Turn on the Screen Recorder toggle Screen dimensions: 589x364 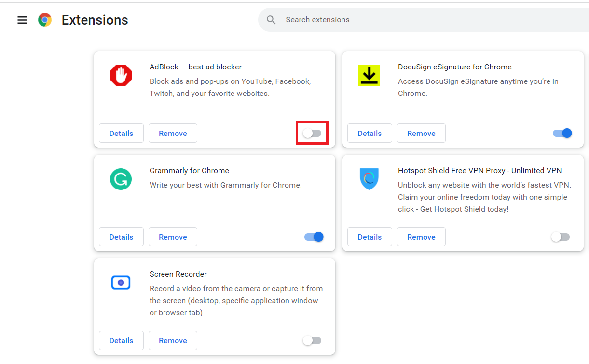(x=312, y=340)
